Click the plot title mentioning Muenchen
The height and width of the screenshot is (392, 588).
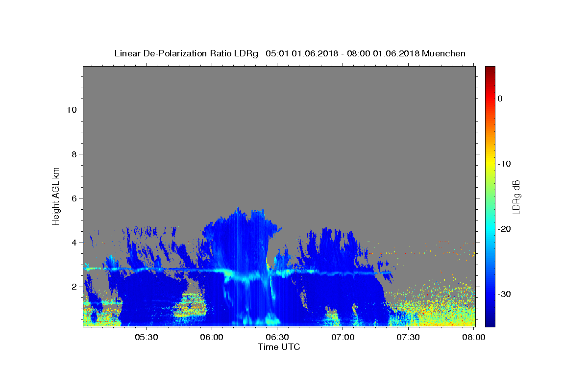pos(290,53)
